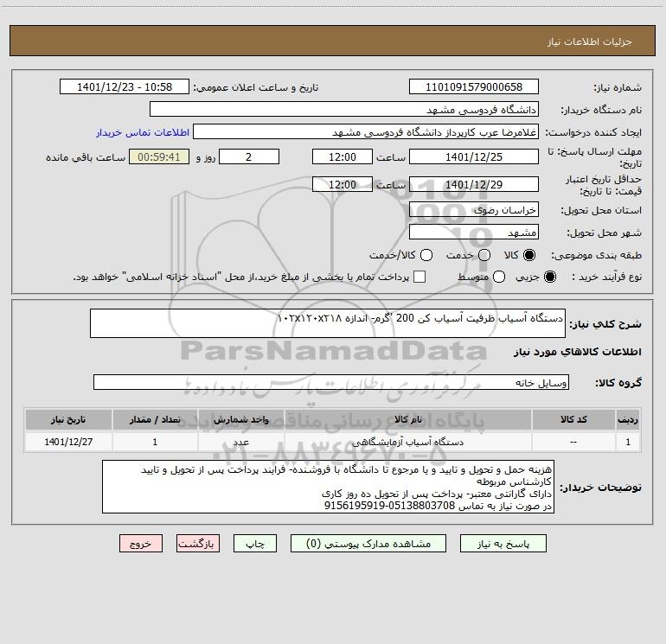Click the شرح کلی نیاز description box
Screen dimensions: 666x644
click(328, 323)
